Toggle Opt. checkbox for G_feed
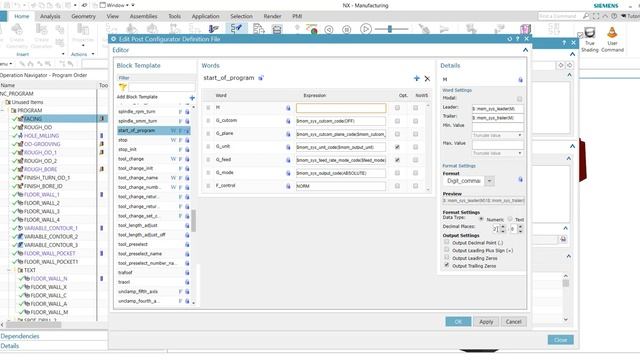This screenshot has height=360, width=640. click(x=397, y=160)
